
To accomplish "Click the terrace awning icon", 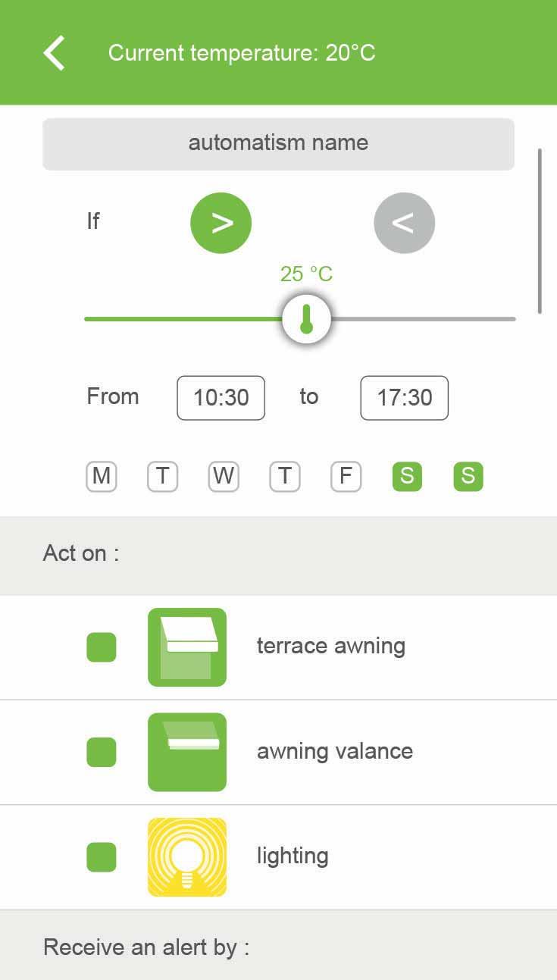I will 187,647.
